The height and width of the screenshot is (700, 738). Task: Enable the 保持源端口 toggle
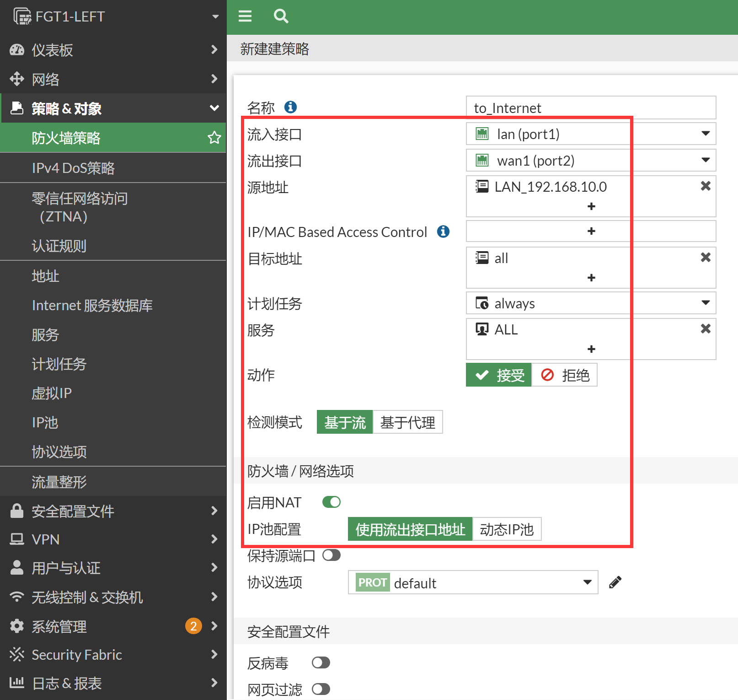(331, 555)
